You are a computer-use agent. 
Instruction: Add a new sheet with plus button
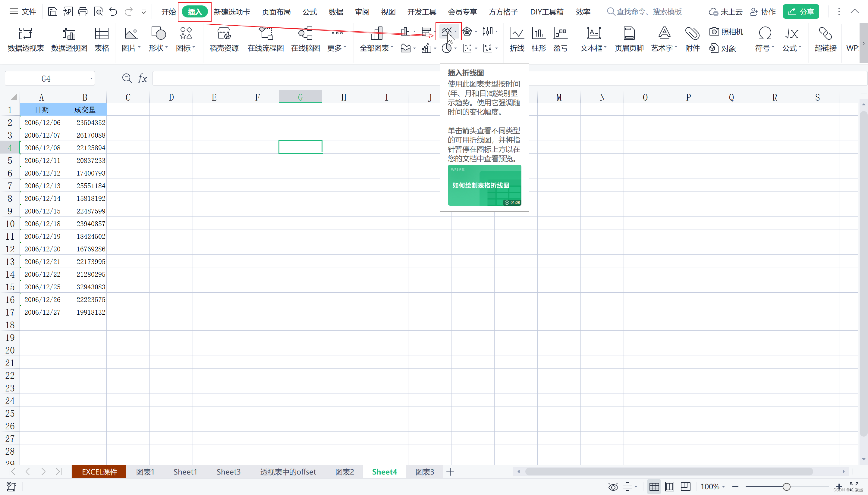tap(450, 472)
